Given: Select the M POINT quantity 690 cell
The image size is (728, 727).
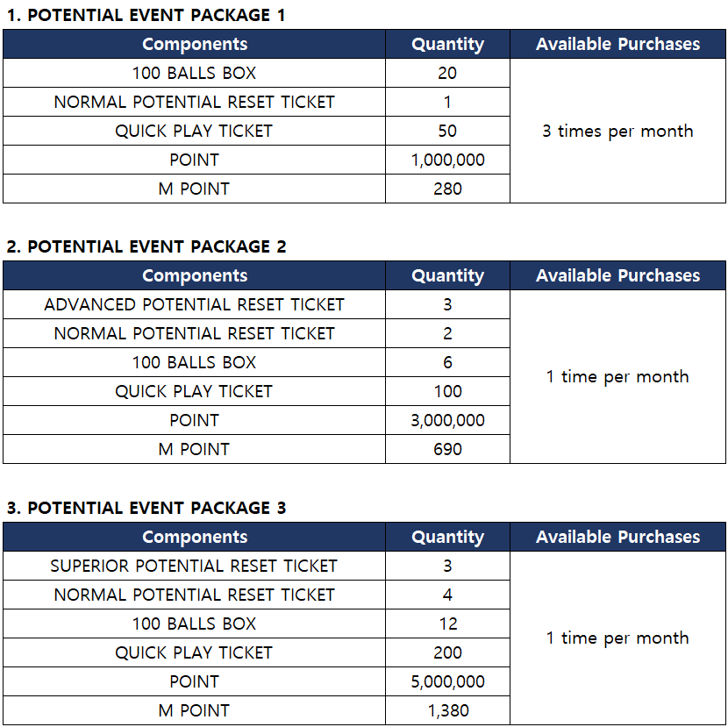Looking at the screenshot, I should coord(447,449).
